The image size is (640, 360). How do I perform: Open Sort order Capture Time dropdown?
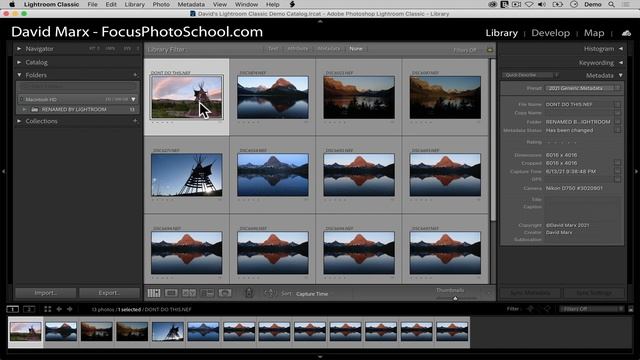[312, 293]
